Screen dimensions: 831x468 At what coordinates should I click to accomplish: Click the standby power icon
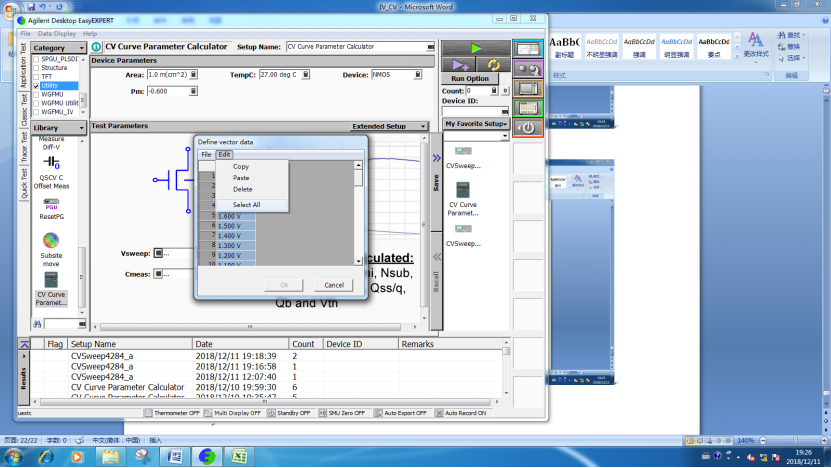(528, 128)
